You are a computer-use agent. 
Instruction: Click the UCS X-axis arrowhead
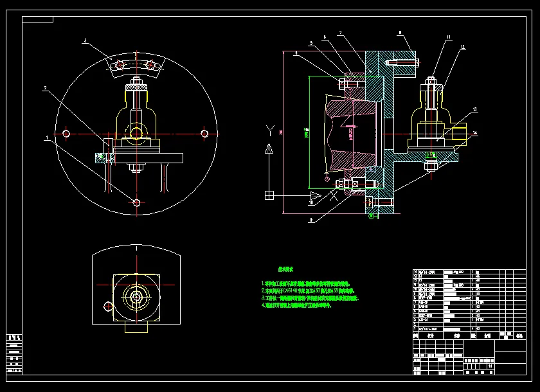coord(316,196)
